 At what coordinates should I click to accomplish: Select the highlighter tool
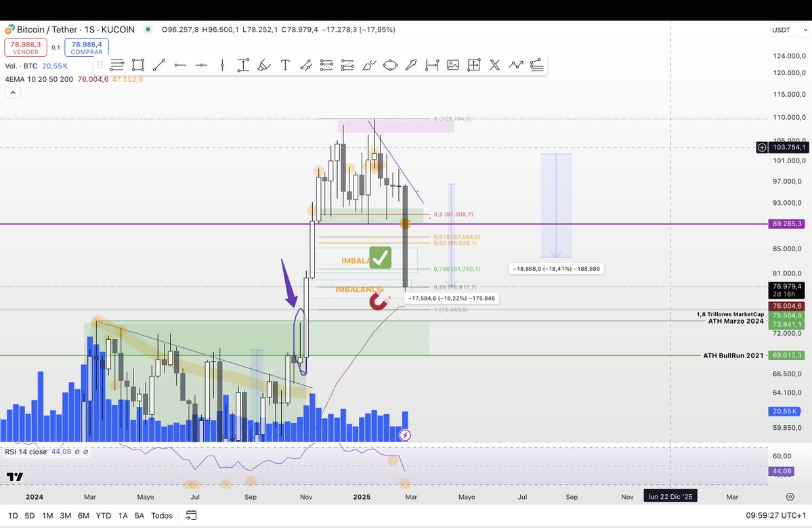click(x=264, y=65)
